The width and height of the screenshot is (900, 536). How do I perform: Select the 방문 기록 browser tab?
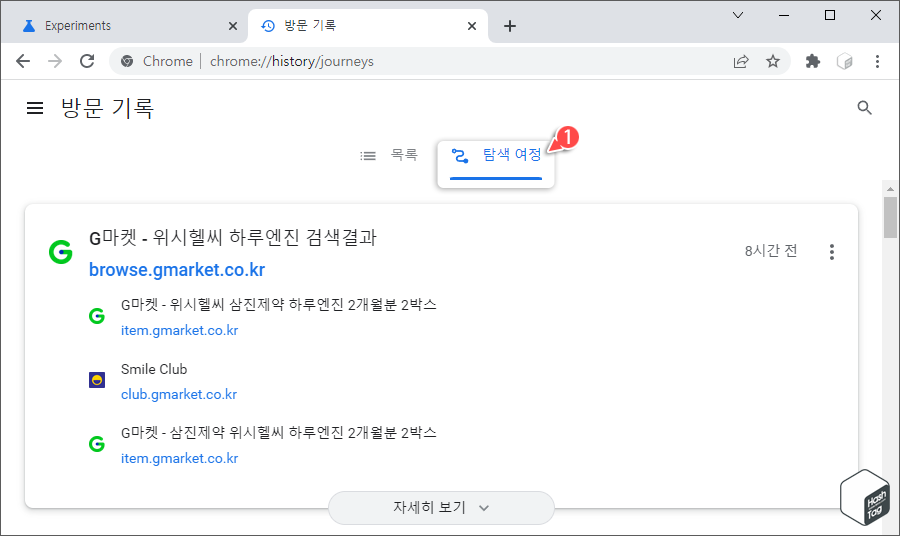point(367,26)
